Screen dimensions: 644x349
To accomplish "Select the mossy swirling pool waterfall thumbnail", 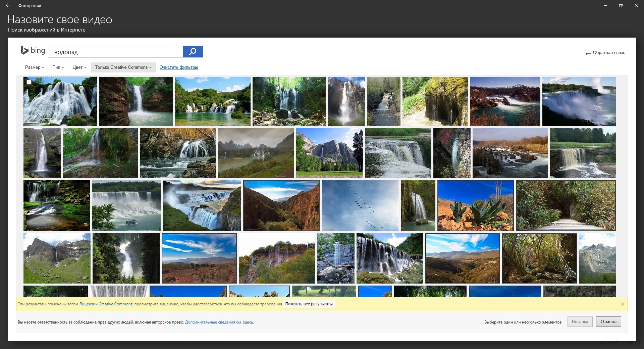I will [57, 205].
